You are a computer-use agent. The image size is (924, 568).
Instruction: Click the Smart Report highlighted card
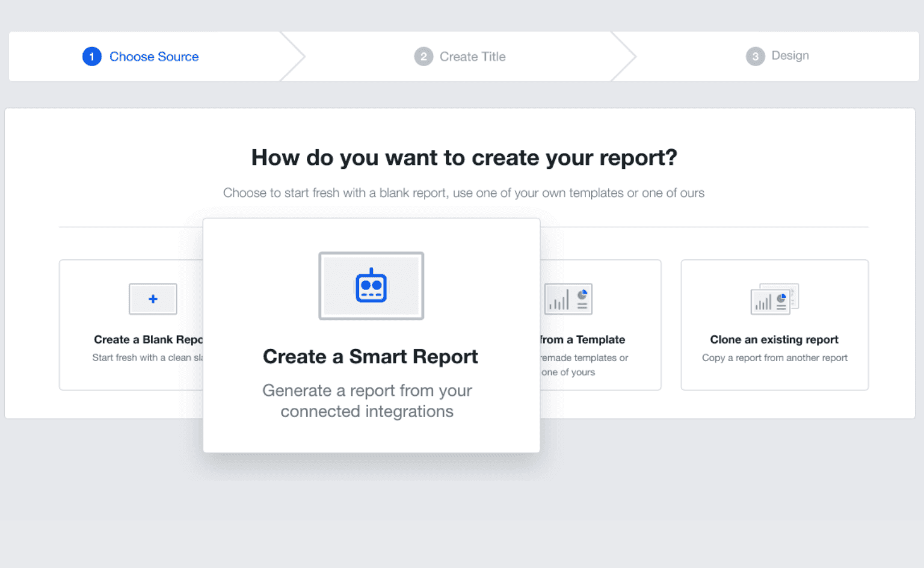371,334
